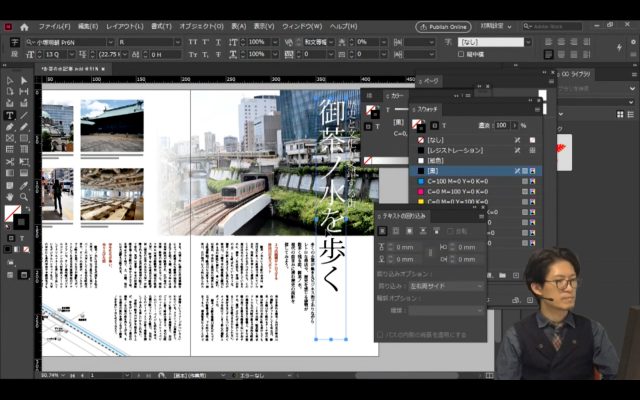The height and width of the screenshot is (400, 640).
Task: Open the レイアウト(L) menu
Action: 124,27
